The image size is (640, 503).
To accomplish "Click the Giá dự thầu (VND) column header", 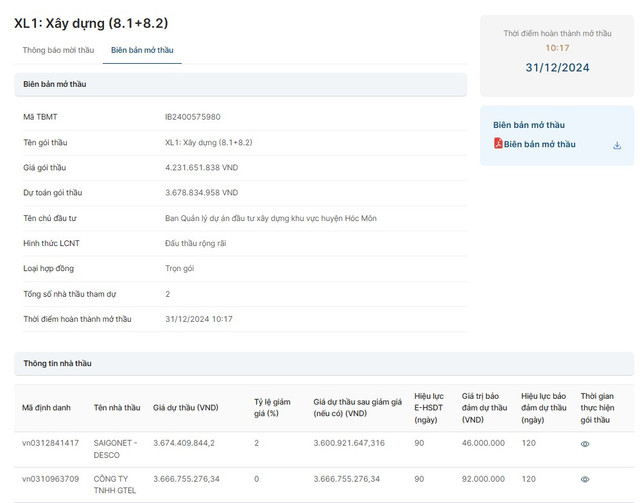I will pyautogui.click(x=185, y=407).
